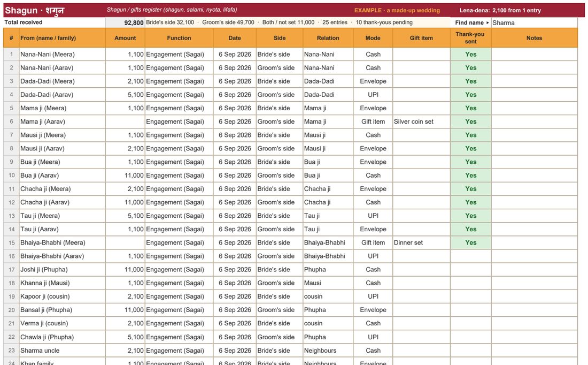Click the 'From (name / family)' column header
This screenshot has width=588, height=365.
click(62, 38)
